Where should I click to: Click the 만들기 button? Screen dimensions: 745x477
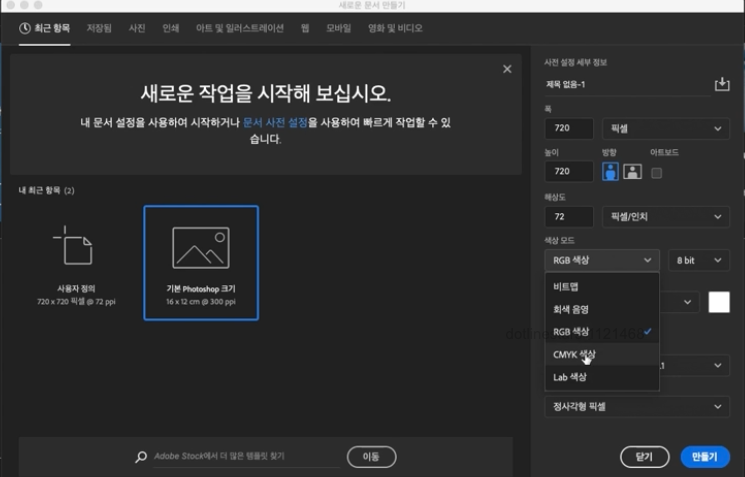[x=705, y=457]
